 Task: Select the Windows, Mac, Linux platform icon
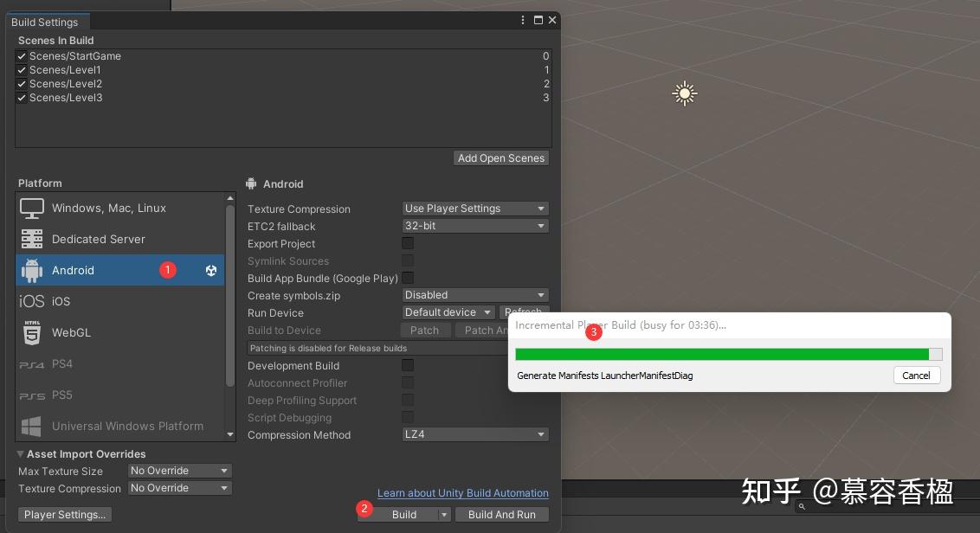32,208
